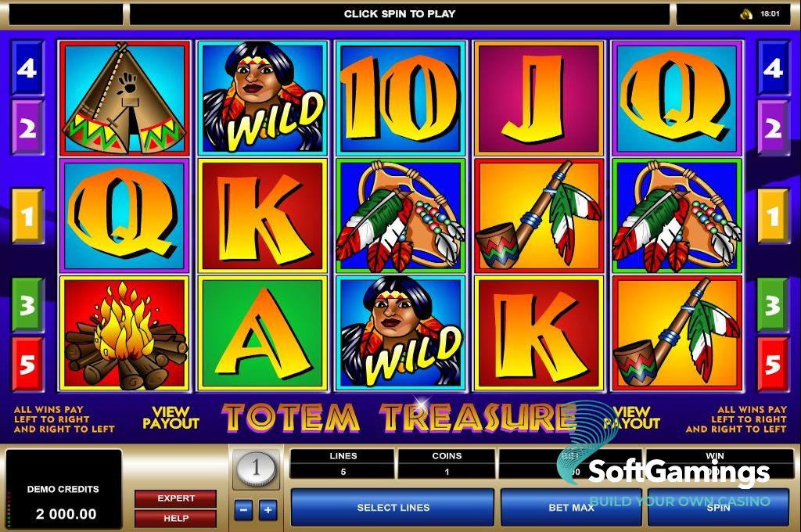This screenshot has height=532, width=801.
Task: Click the campfire symbol on the first reel
Action: pyautogui.click(x=124, y=333)
